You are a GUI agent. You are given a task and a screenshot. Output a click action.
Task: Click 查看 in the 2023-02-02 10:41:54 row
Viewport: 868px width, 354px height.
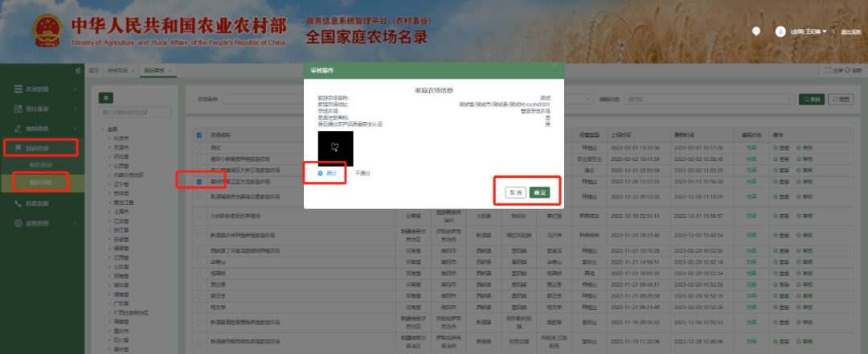pos(781,159)
